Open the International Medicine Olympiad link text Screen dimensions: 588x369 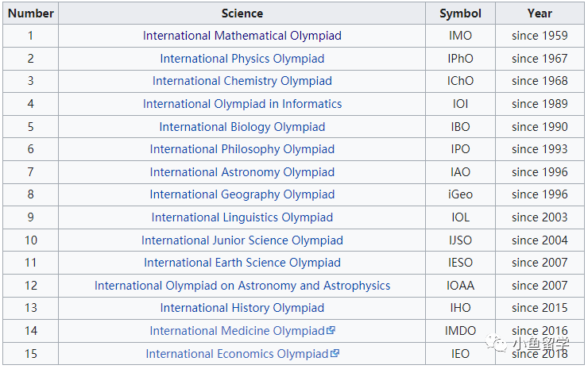coord(237,331)
